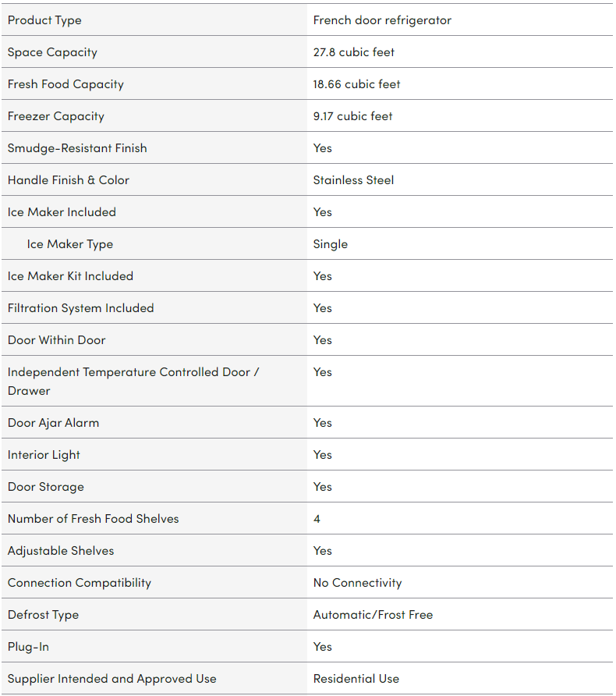The image size is (616, 696).
Task: Select the Door Within Door label
Action: coord(56,340)
